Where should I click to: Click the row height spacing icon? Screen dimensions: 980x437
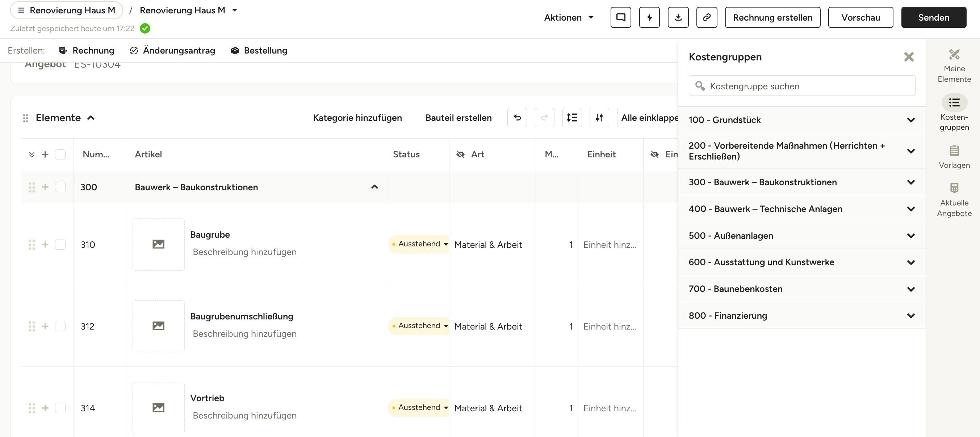[572, 118]
